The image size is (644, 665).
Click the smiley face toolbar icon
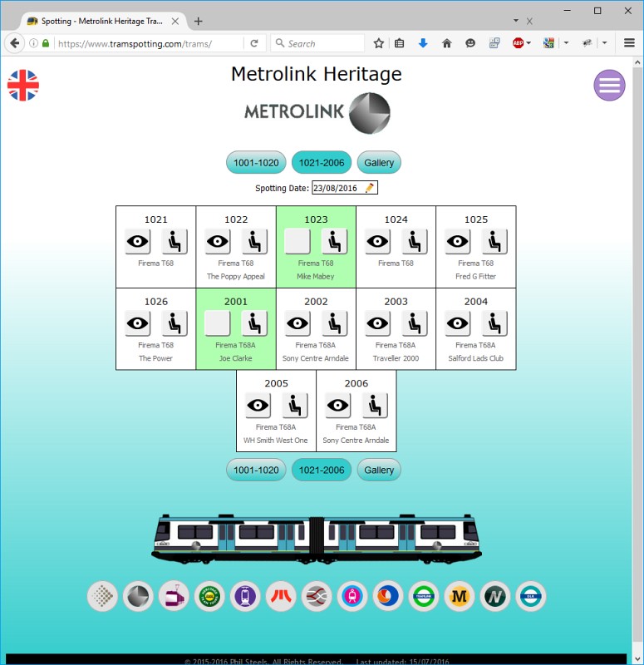[470, 43]
